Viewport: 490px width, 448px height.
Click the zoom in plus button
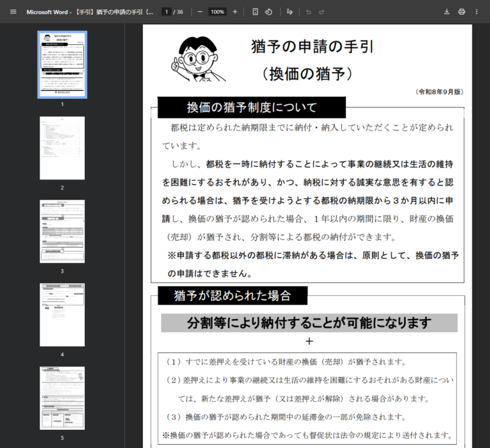(x=235, y=12)
